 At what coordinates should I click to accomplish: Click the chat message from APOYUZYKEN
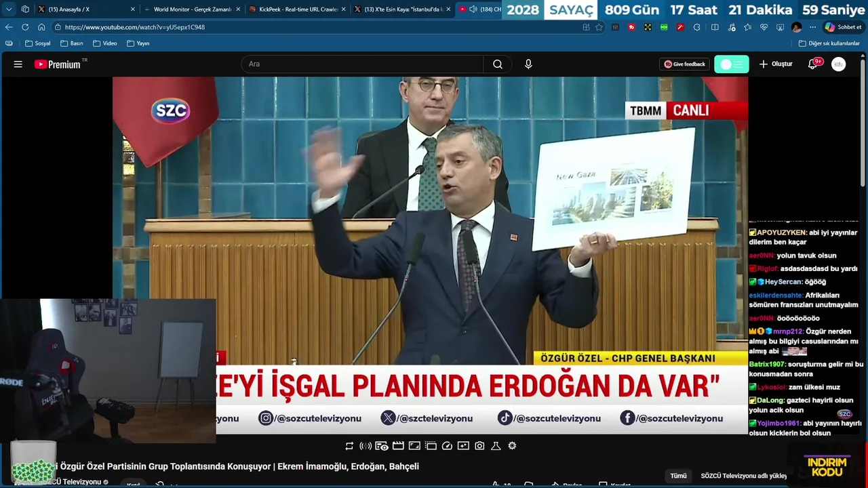(x=804, y=237)
